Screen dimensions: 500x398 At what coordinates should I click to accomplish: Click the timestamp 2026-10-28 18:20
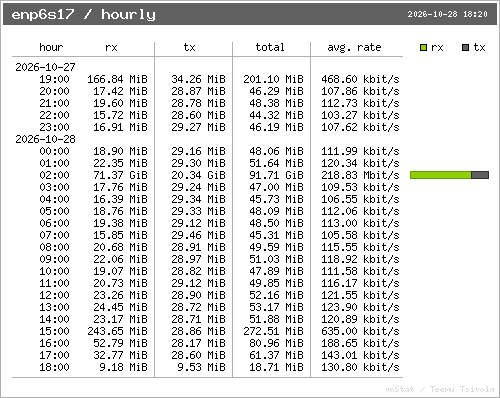[x=447, y=14]
